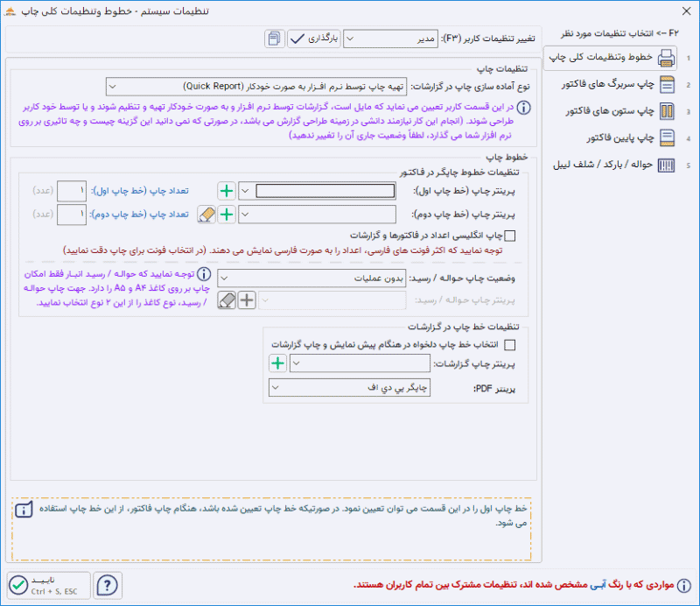Open help with the question mark button
700x606 pixels.
pos(107,585)
